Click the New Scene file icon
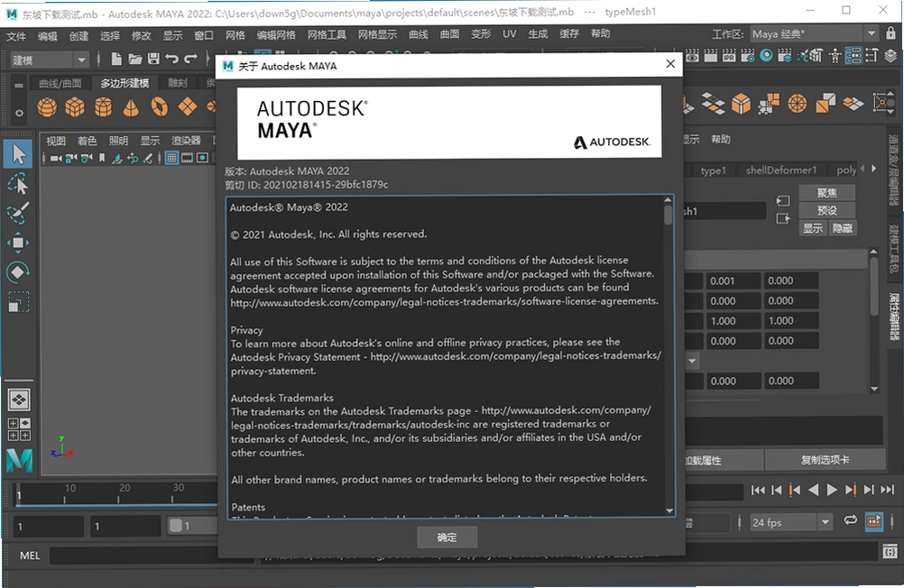The width and height of the screenshot is (904, 588). point(115,59)
